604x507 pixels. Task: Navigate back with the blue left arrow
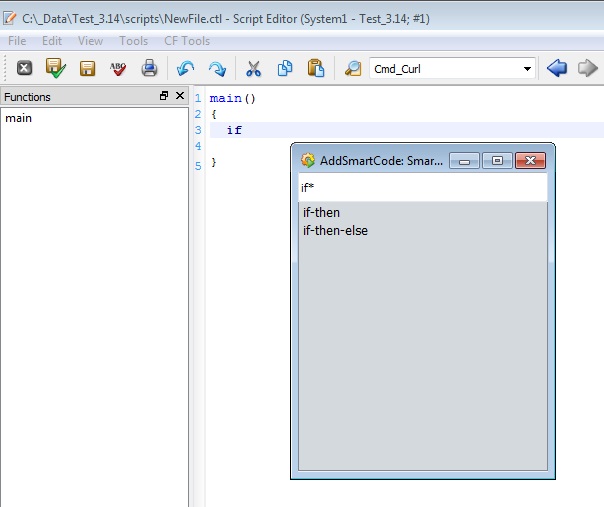(557, 68)
